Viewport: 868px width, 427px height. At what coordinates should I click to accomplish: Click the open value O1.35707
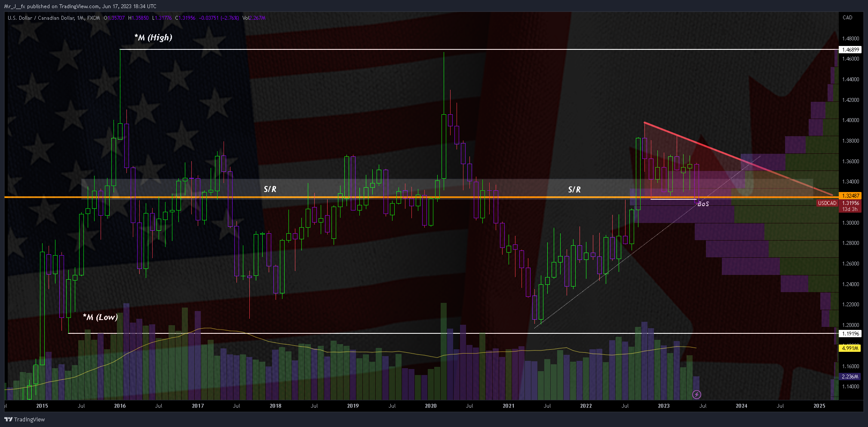pyautogui.click(x=114, y=18)
